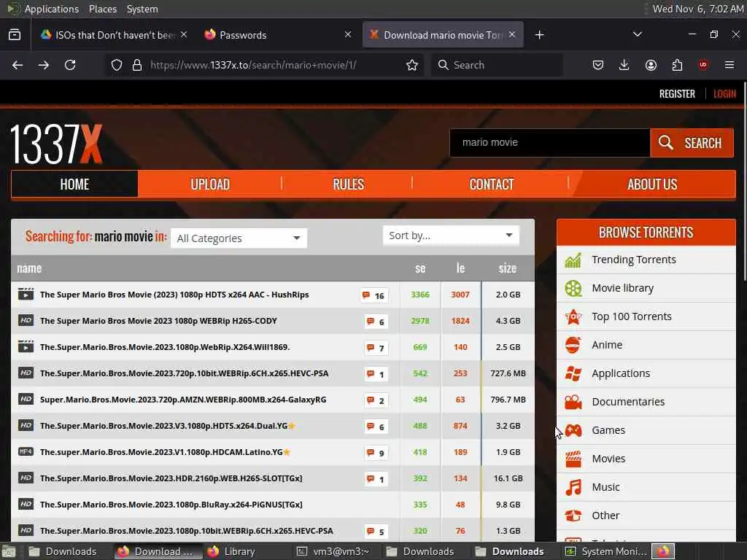This screenshot has height=560, width=747.
Task: Click the Movie library film reel icon
Action: click(x=573, y=289)
